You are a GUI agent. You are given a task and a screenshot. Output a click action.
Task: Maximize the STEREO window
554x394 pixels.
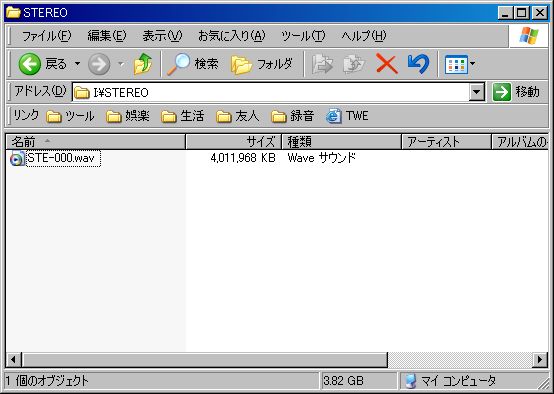click(521, 13)
